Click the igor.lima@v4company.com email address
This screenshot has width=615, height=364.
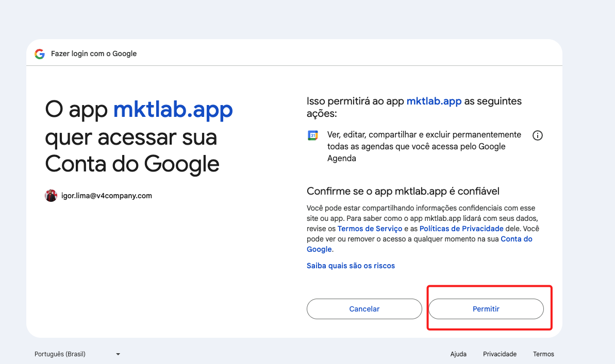click(x=106, y=196)
